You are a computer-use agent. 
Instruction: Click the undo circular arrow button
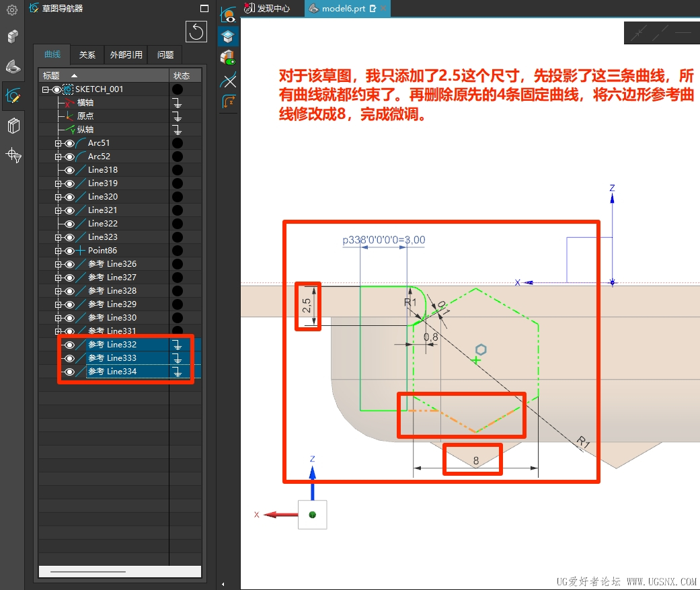tap(196, 32)
